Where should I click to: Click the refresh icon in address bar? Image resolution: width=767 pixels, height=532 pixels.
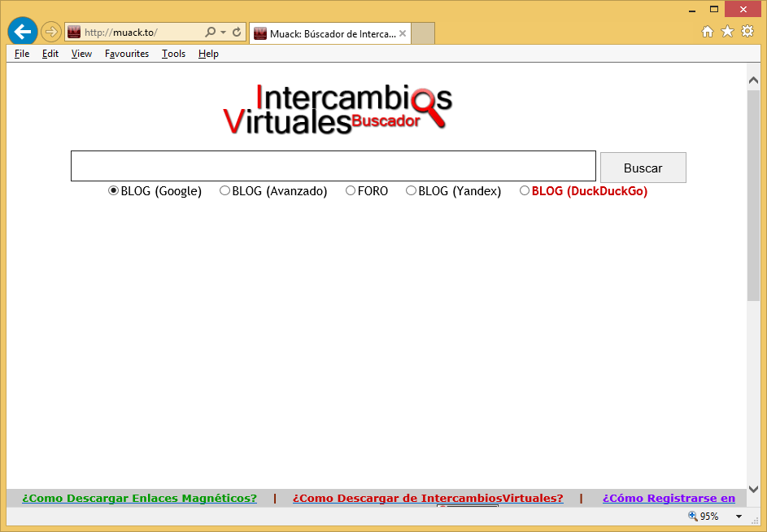(x=237, y=33)
